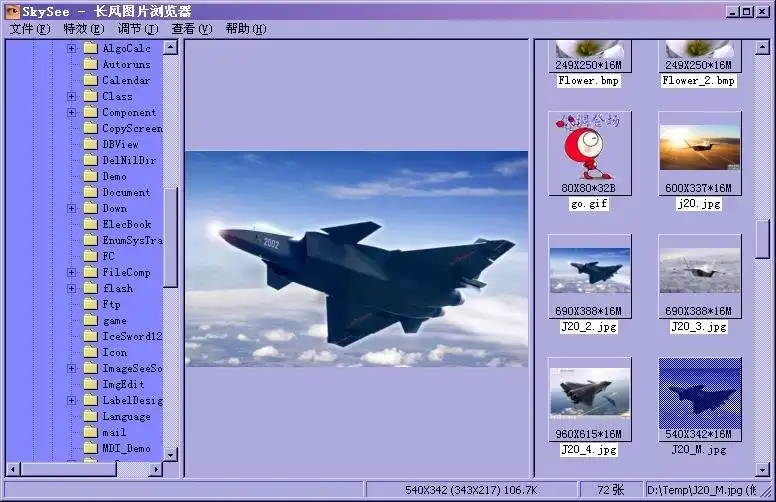Select the Flower.bmp thumbnail
This screenshot has width=776, height=502.
click(589, 56)
